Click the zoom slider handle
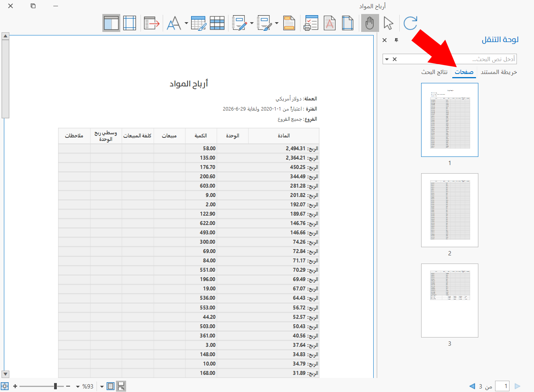534x392 pixels. pyautogui.click(x=56, y=386)
